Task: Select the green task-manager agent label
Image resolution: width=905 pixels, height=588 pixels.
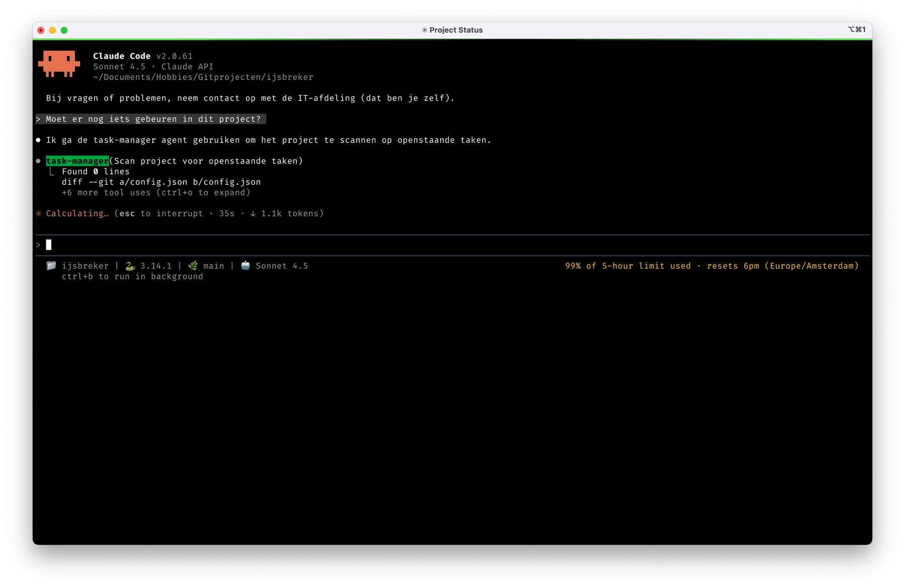Action: coord(77,161)
